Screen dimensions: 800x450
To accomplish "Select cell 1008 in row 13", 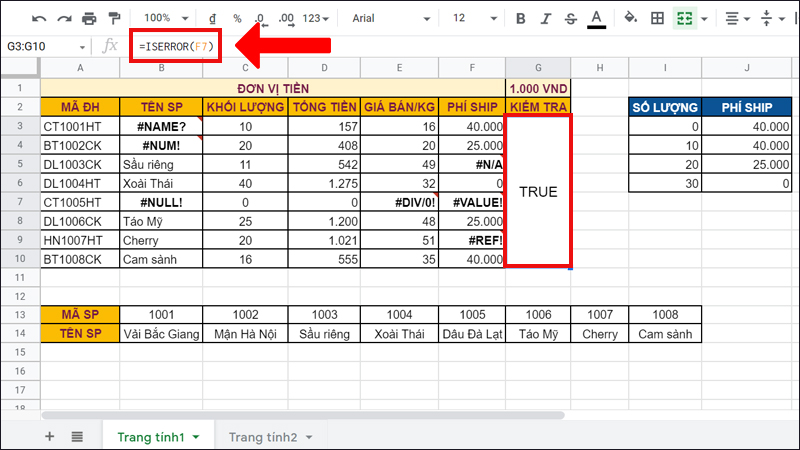I will 665,315.
